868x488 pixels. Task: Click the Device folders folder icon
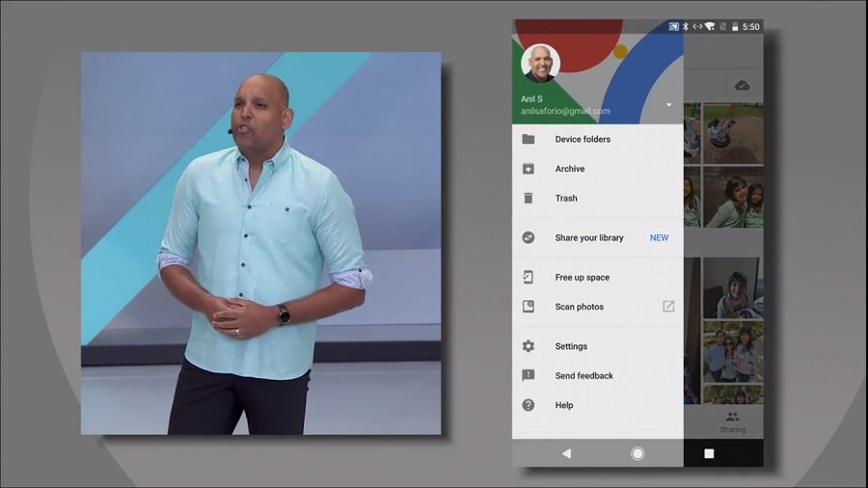point(529,140)
